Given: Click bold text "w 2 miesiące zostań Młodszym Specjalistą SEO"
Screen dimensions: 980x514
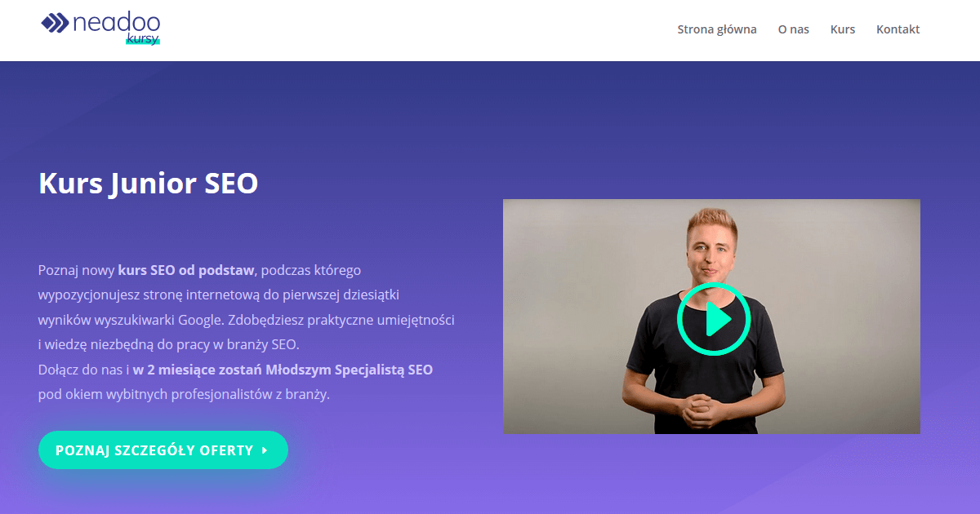Looking at the screenshot, I should (x=283, y=370).
